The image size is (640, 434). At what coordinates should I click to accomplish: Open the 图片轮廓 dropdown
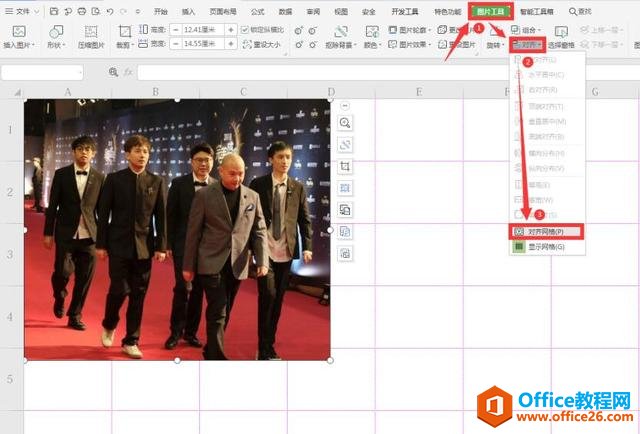(409, 30)
